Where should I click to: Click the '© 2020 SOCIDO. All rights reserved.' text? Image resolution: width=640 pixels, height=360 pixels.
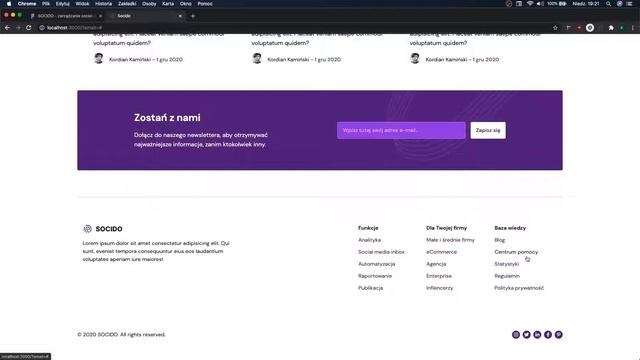(x=121, y=334)
